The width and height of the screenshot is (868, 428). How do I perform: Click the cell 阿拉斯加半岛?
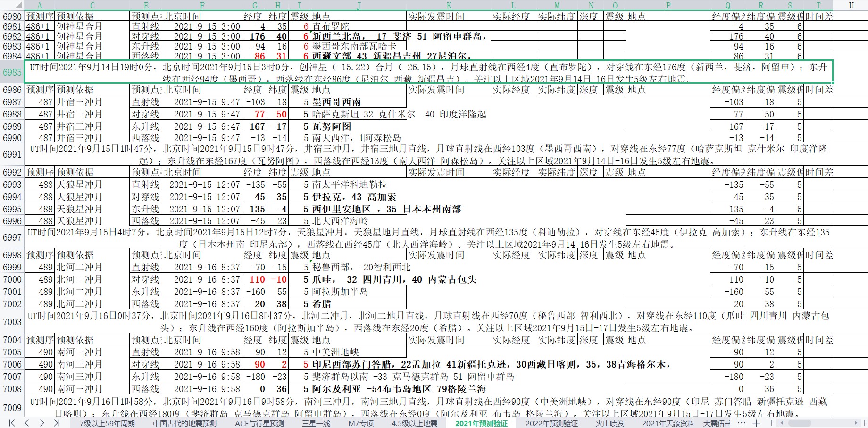coord(359,292)
